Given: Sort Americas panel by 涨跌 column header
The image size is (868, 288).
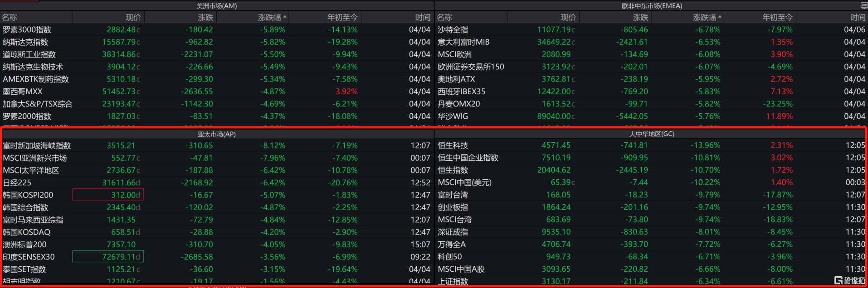Looking at the screenshot, I should pos(205,17).
